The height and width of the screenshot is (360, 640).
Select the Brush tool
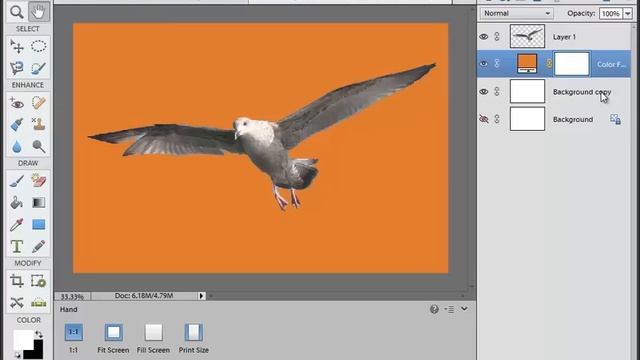point(17,181)
